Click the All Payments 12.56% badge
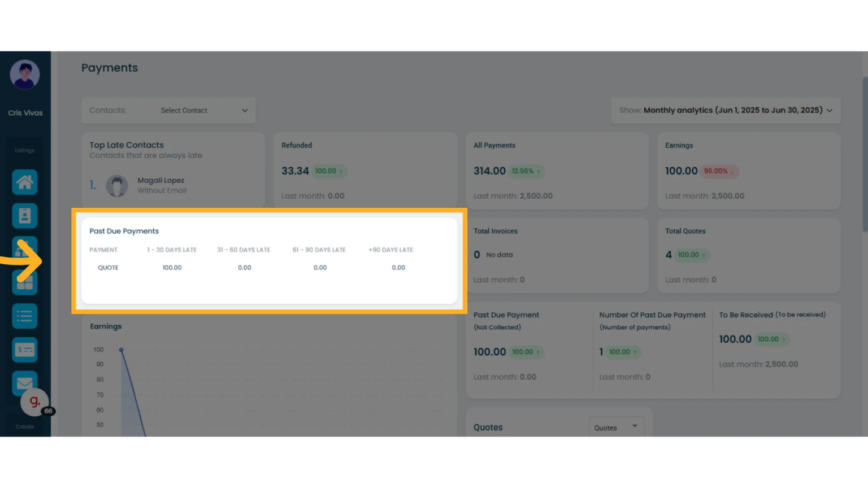This screenshot has height=488, width=868. pos(527,171)
